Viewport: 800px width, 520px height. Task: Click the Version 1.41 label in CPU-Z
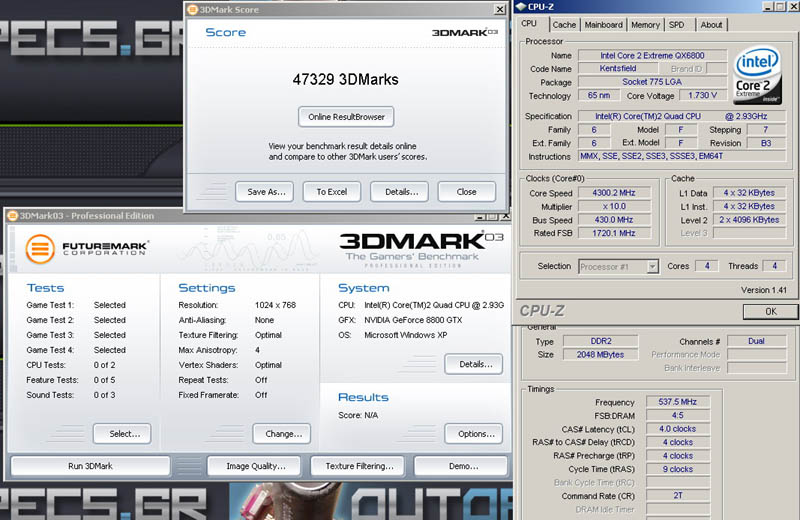764,290
